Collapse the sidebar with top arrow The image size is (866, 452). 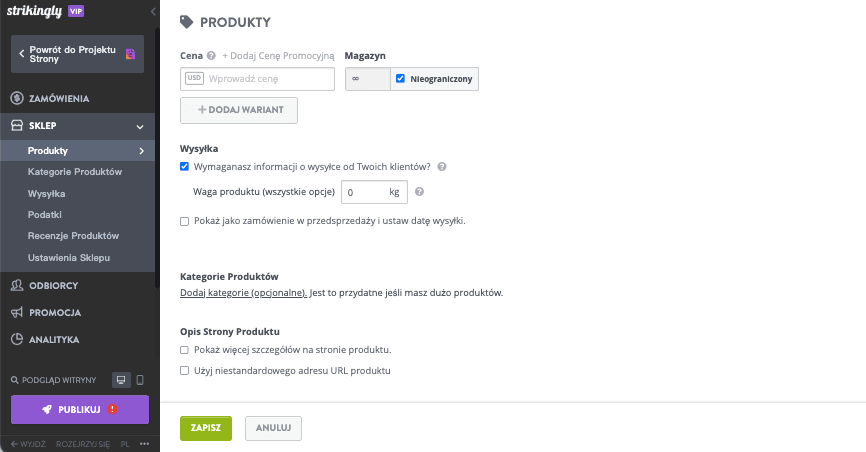[153, 11]
